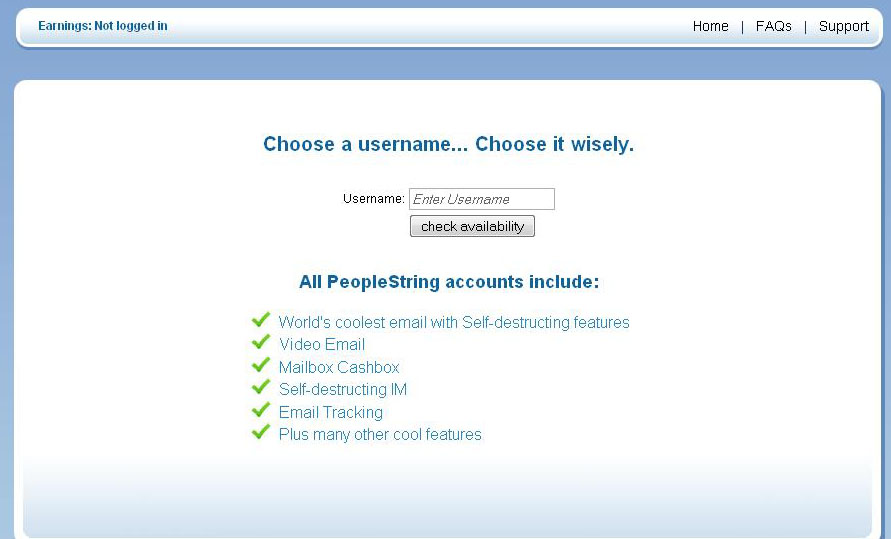Click the checkmark icon beside Mailbox Cashbox

tap(261, 365)
